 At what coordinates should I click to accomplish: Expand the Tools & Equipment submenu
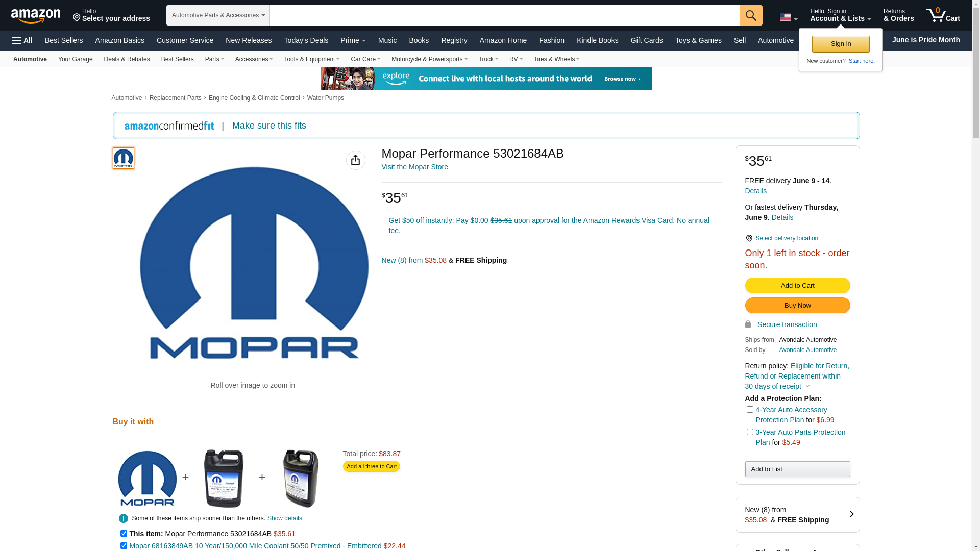click(311, 59)
